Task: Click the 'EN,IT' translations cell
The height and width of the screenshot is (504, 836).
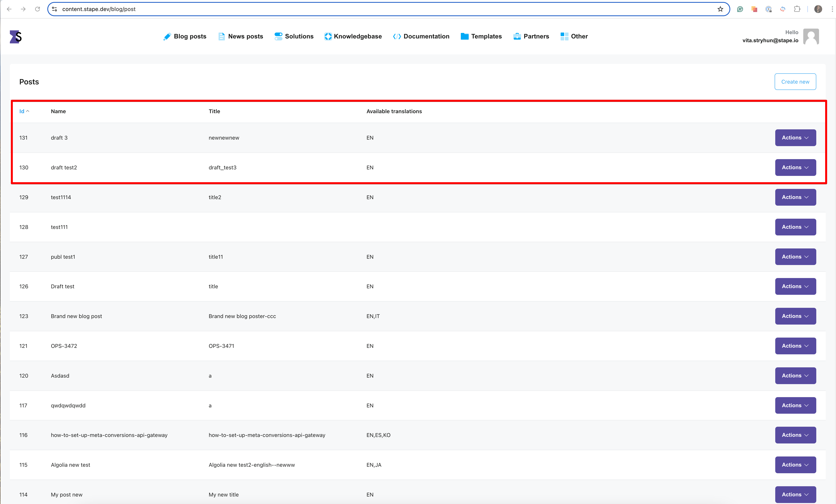Action: pos(373,316)
